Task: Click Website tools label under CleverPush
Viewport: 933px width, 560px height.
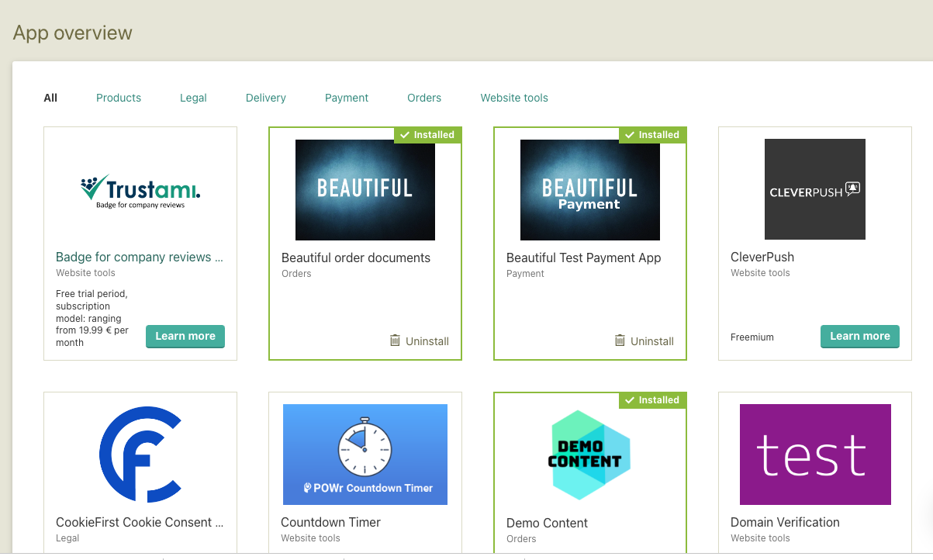Action: [760, 273]
